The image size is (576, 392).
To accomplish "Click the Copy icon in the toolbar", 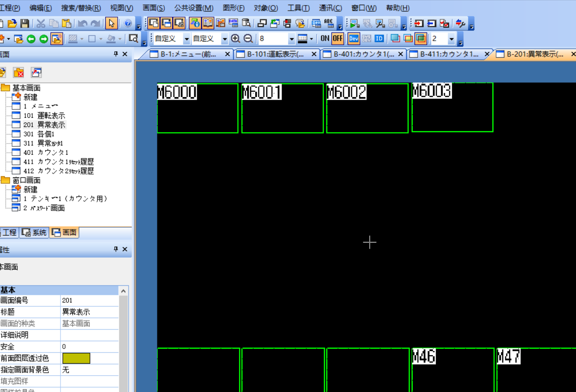I will coord(54,23).
